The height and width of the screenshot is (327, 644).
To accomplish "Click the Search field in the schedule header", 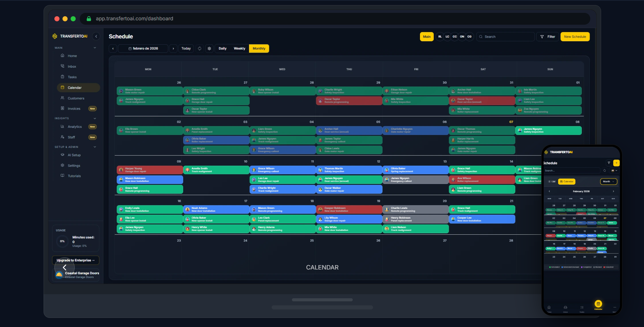I will 505,37.
